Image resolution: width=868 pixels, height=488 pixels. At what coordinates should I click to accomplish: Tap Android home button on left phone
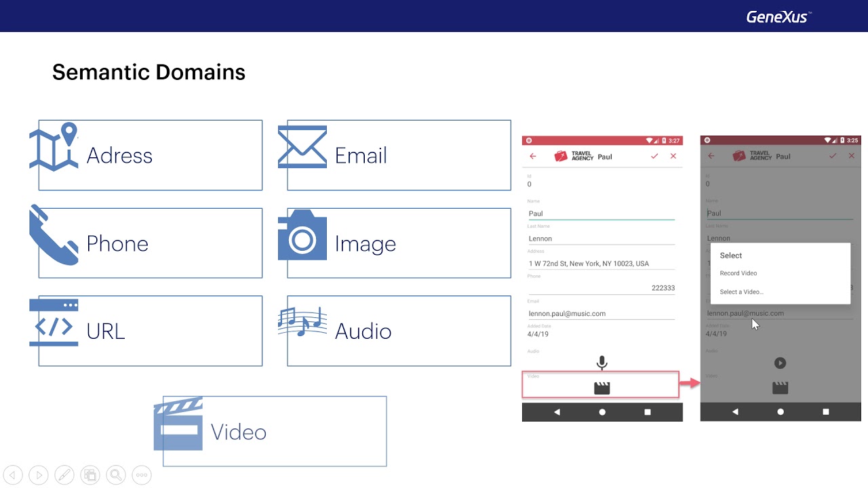602,412
